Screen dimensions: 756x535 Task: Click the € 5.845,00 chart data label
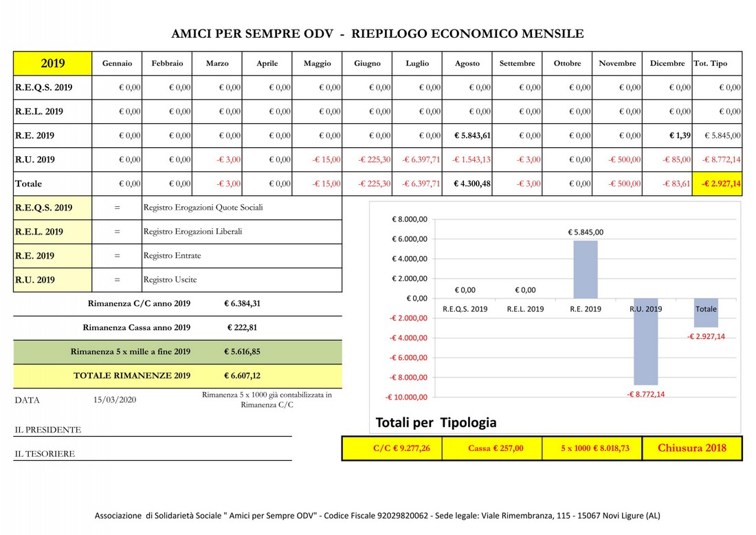point(586,232)
